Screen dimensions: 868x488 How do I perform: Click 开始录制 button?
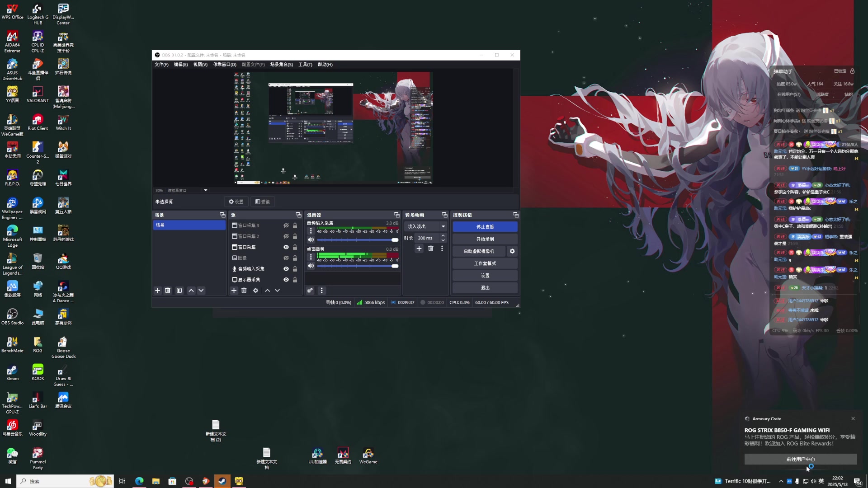coord(485,239)
